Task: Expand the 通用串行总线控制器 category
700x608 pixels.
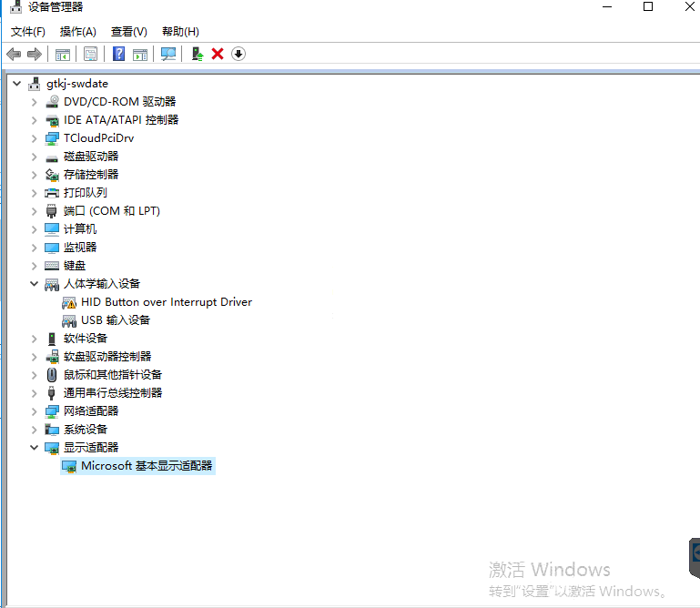Action: [34, 393]
